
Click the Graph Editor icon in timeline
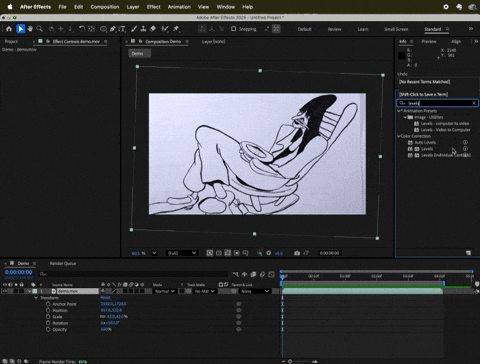tap(271, 274)
